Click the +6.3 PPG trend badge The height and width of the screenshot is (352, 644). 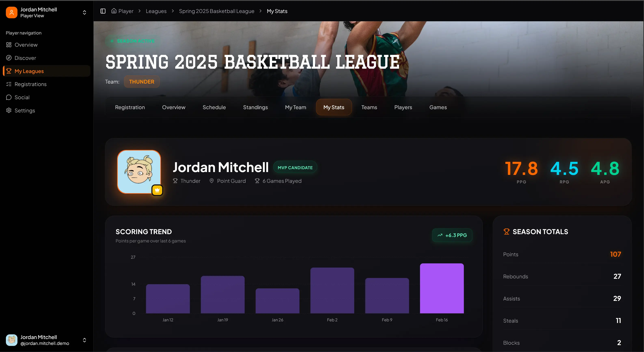pos(452,235)
